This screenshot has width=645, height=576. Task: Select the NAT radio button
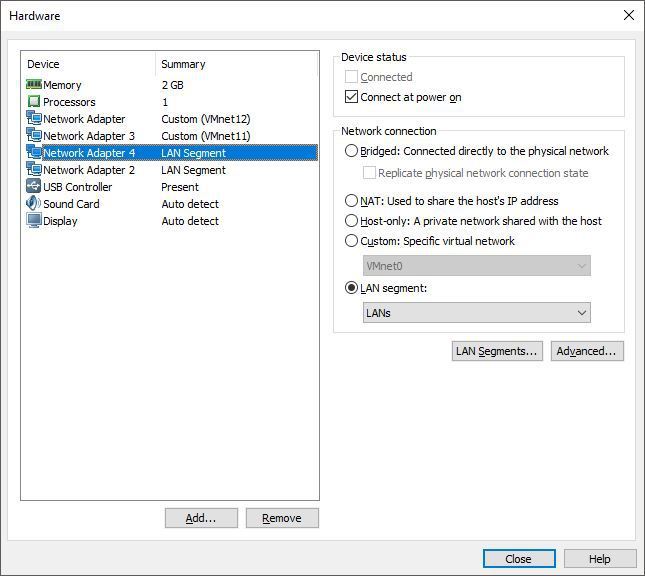(x=351, y=201)
